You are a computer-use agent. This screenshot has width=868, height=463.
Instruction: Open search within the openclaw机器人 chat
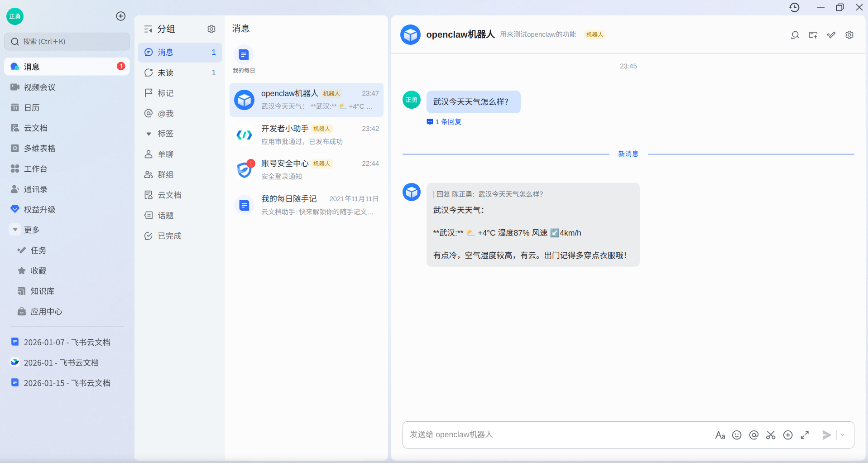(x=795, y=35)
